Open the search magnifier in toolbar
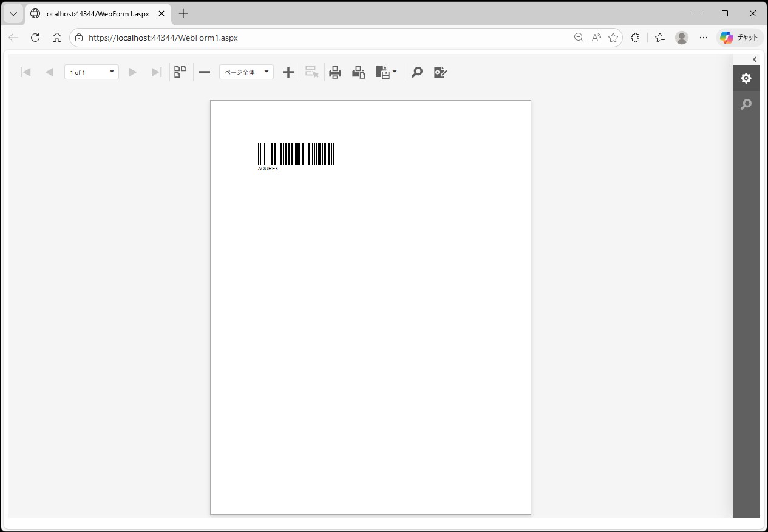This screenshot has height=532, width=768. (x=417, y=73)
